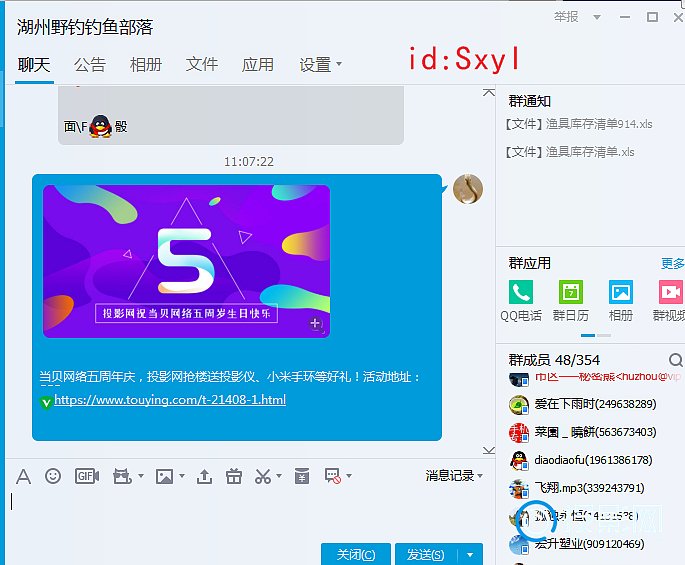685x565 pixels.
Task: Click the 举报 report button
Action: pyautogui.click(x=566, y=17)
